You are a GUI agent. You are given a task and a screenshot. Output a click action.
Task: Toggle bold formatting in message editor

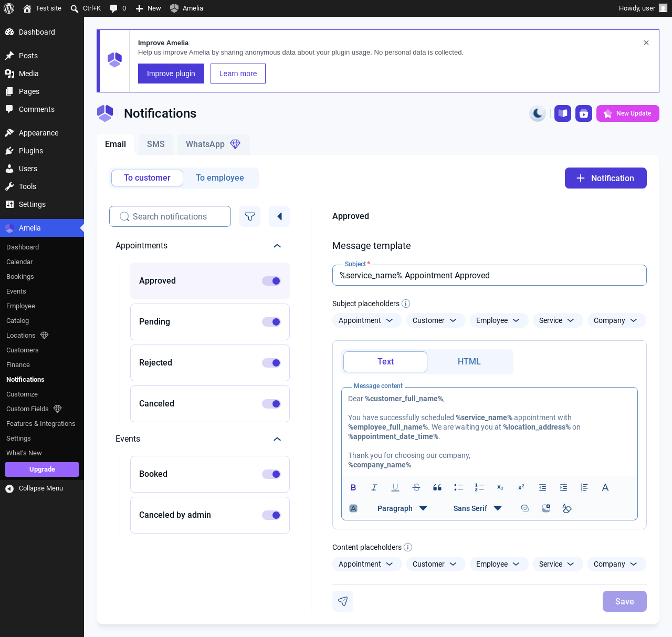pyautogui.click(x=353, y=487)
